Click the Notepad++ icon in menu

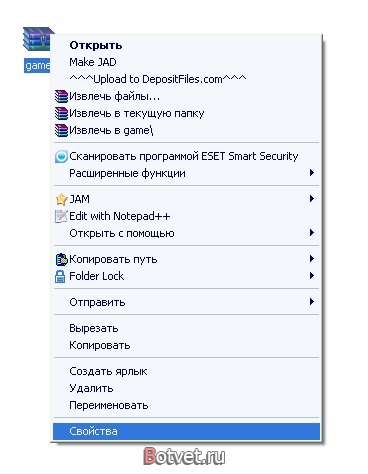click(x=61, y=216)
